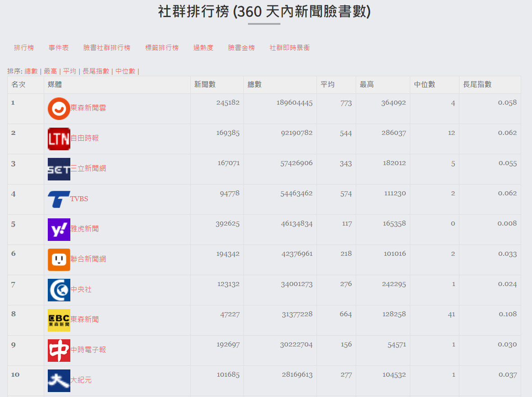Image resolution: width=532 pixels, height=397 pixels.
Task: Click the page title 社群排行榜 heading
Action: coord(264,12)
